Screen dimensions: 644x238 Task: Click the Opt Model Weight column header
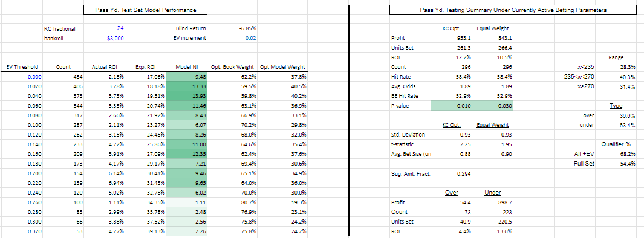(x=282, y=67)
